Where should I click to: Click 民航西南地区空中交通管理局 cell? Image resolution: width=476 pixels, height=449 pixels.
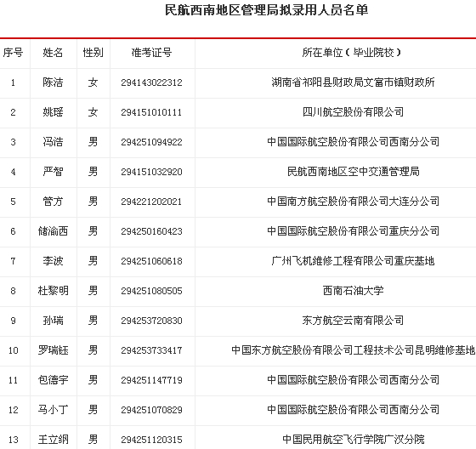point(354,172)
